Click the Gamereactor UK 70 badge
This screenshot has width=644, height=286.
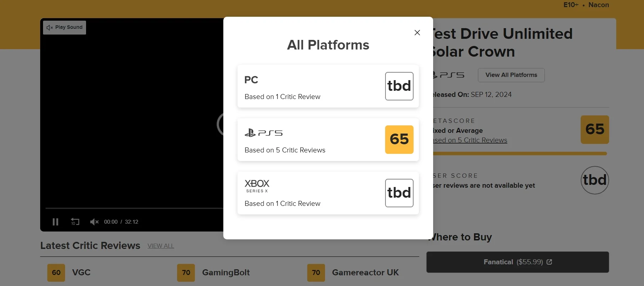point(316,273)
